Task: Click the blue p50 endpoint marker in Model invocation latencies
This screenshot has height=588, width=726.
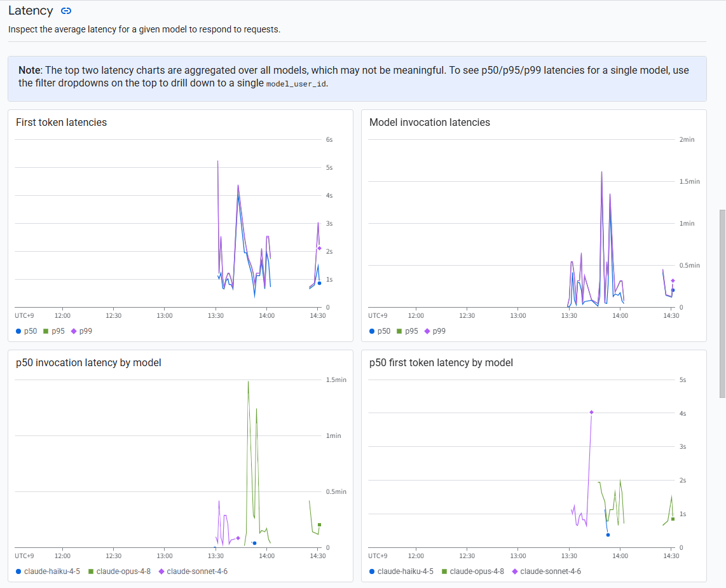Action: (x=673, y=291)
